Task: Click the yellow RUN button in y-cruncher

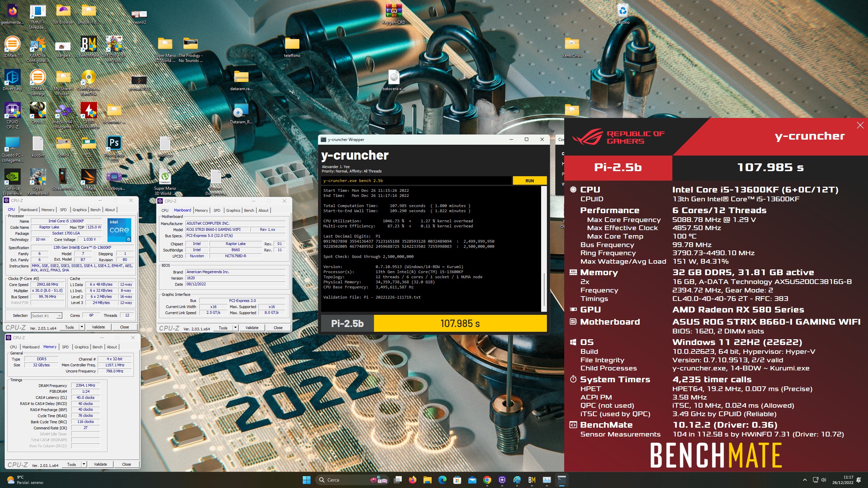Action: coord(530,181)
